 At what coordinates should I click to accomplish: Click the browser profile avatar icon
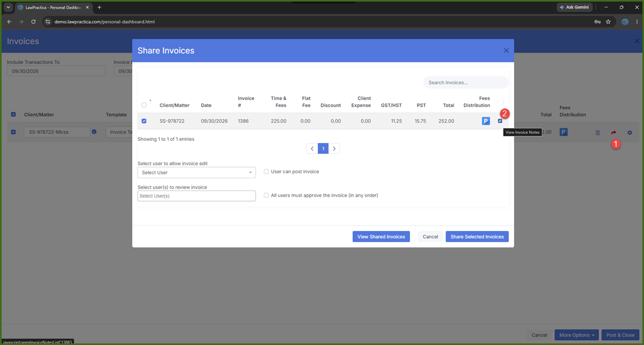click(625, 22)
